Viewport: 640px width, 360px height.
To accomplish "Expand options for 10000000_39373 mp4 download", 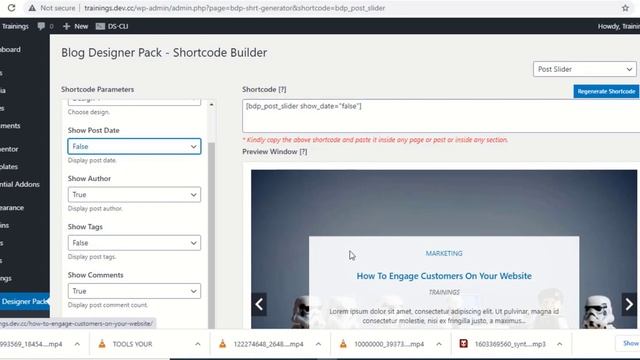I will coord(439,344).
